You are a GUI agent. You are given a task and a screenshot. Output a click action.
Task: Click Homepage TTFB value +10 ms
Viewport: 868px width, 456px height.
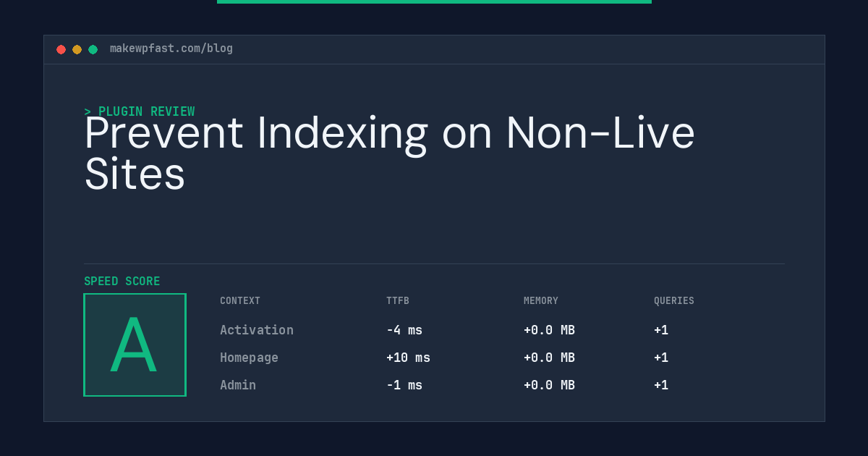[408, 358]
